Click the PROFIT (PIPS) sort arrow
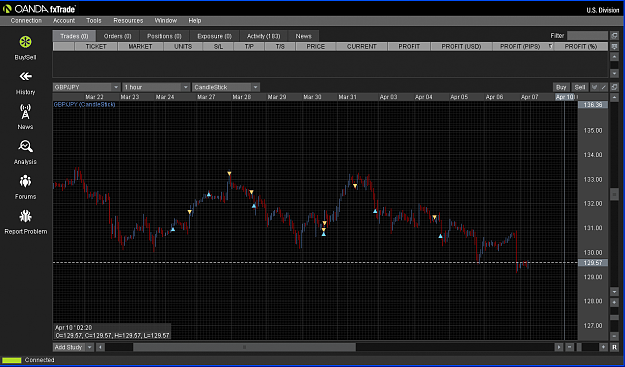625x367 pixels. [x=550, y=47]
